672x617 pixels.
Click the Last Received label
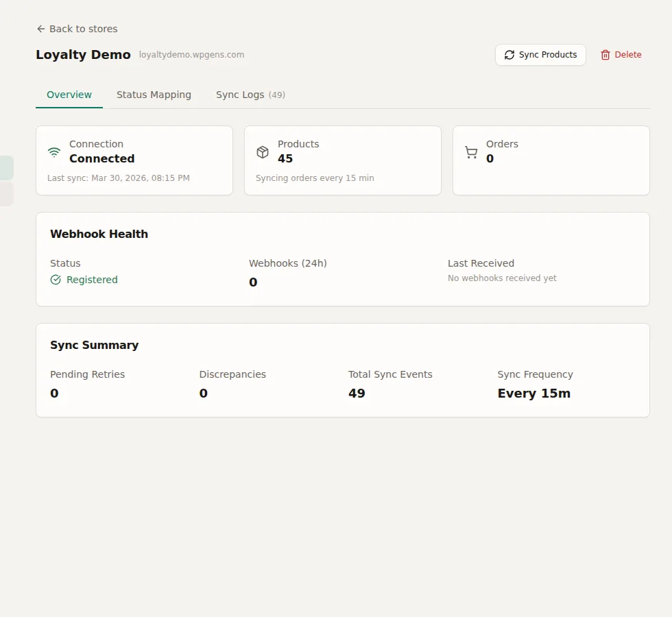(x=481, y=263)
